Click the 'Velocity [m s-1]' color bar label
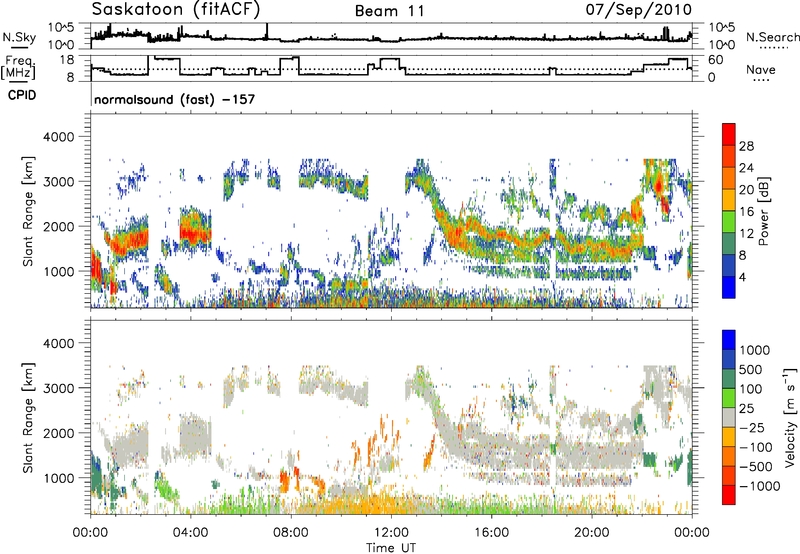The image size is (800, 554). pyautogui.click(x=790, y=417)
